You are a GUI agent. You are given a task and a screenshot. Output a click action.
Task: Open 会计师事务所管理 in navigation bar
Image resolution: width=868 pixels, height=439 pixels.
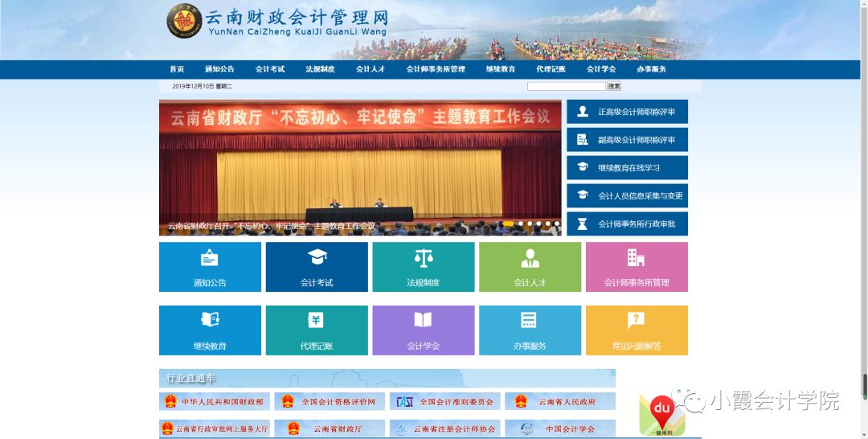coord(436,69)
